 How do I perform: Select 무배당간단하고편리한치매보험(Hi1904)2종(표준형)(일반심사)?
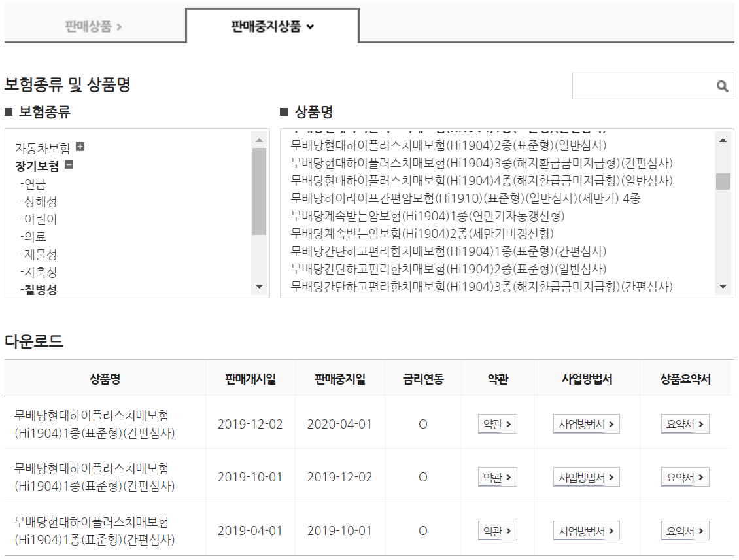pyautogui.click(x=449, y=269)
